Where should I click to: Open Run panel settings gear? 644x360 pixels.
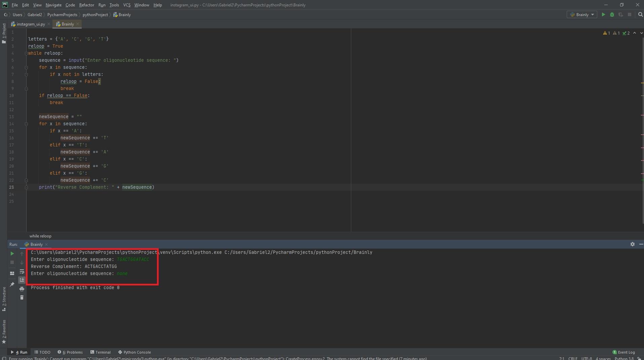(x=632, y=244)
